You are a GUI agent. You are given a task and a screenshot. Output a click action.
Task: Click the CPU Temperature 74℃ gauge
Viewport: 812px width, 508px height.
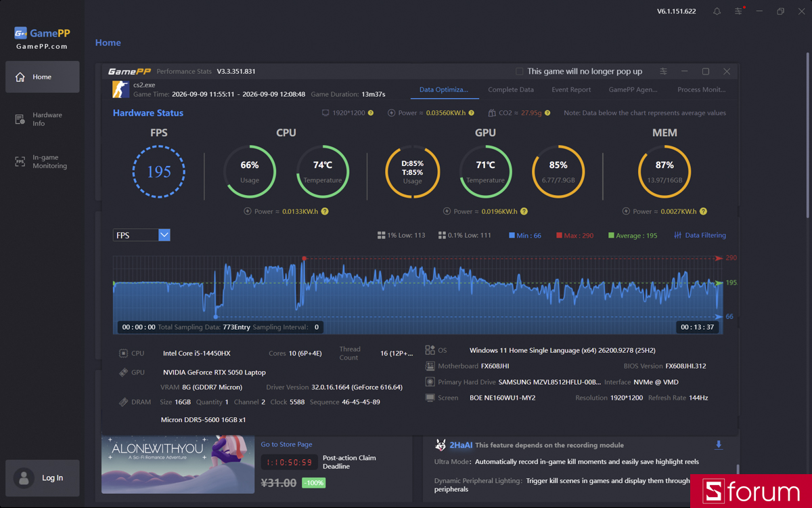323,171
